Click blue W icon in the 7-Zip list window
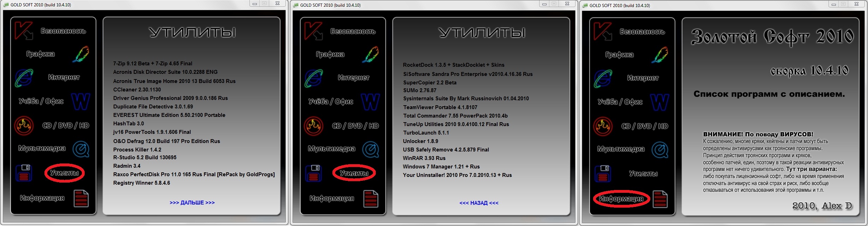 81,102
